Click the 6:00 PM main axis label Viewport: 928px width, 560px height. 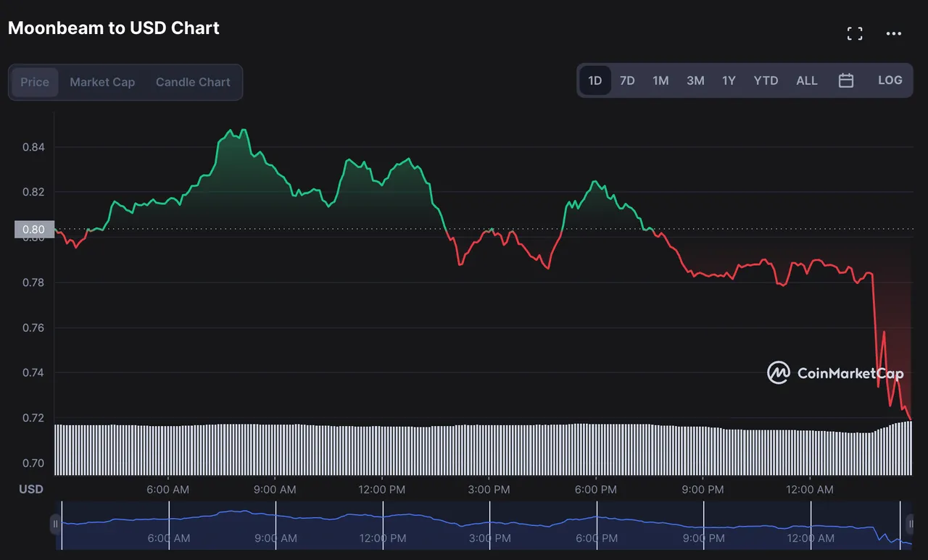(x=596, y=490)
